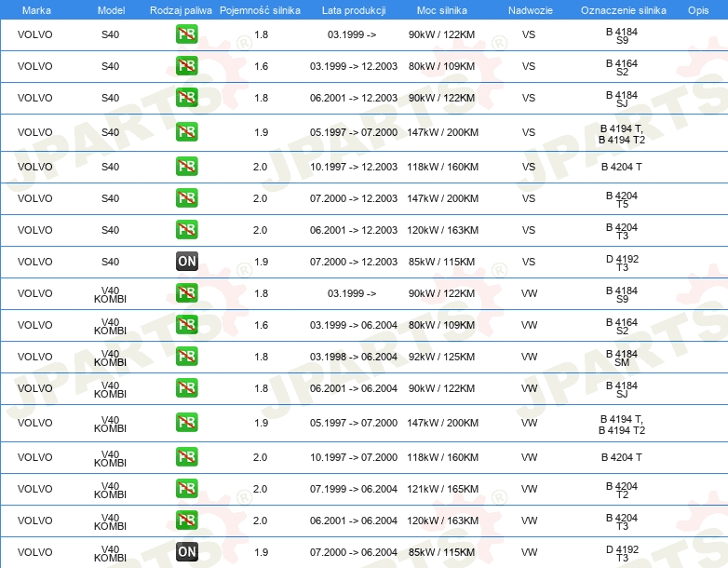The height and width of the screenshot is (568, 728).
Task: Click the Rodzaj paliwa column header
Action: point(181,10)
